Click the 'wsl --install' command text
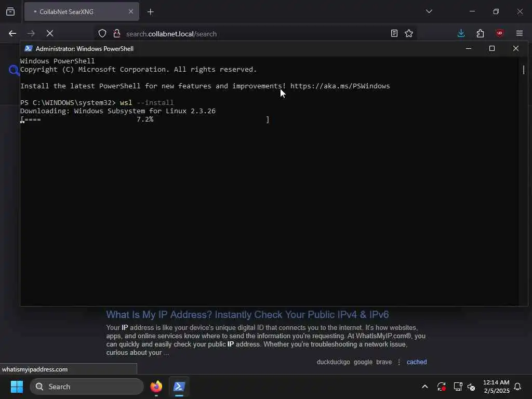The image size is (532, 399). [x=147, y=102]
